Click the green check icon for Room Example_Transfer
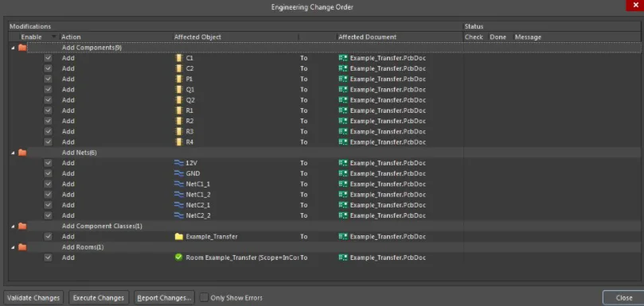Viewport: 644px width, 306px height. click(178, 258)
